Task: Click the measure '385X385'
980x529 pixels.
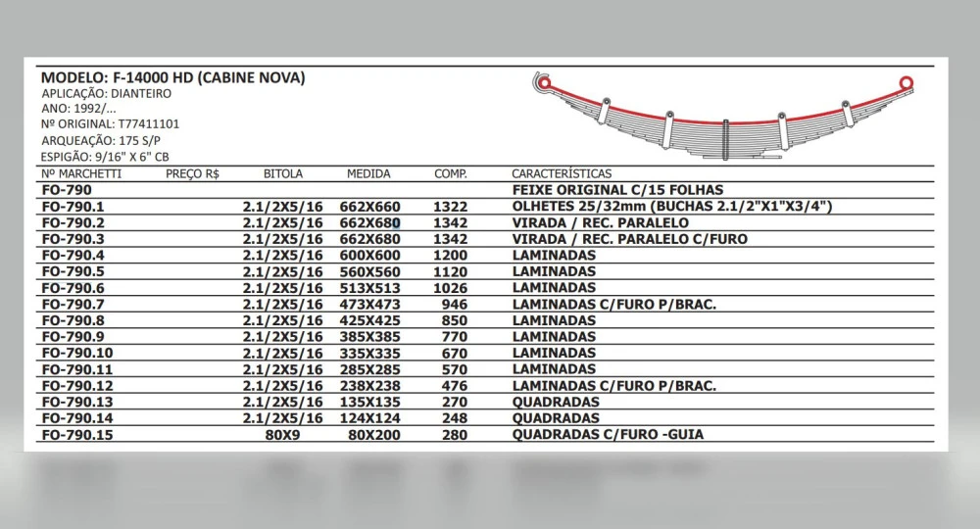Action: tap(370, 337)
